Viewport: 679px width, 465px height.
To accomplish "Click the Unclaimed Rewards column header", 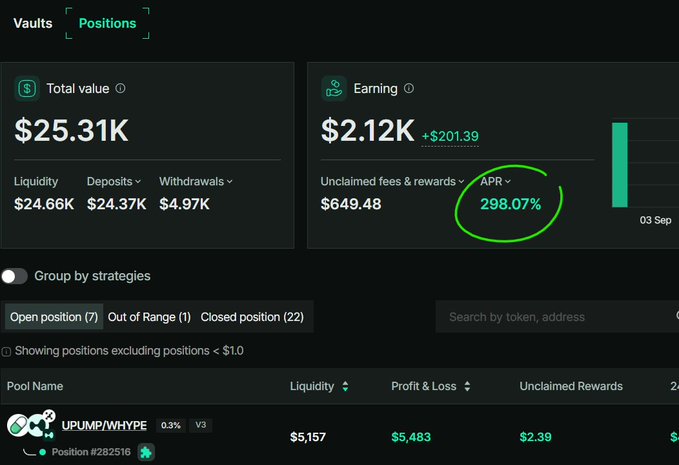I will [571, 386].
